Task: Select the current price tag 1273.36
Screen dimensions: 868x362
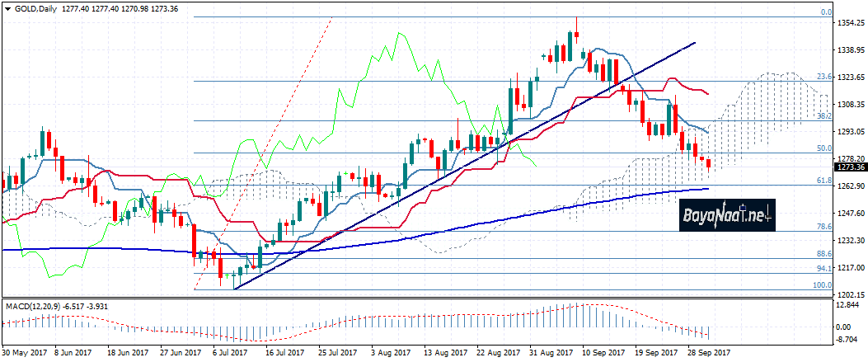Action: [851, 167]
